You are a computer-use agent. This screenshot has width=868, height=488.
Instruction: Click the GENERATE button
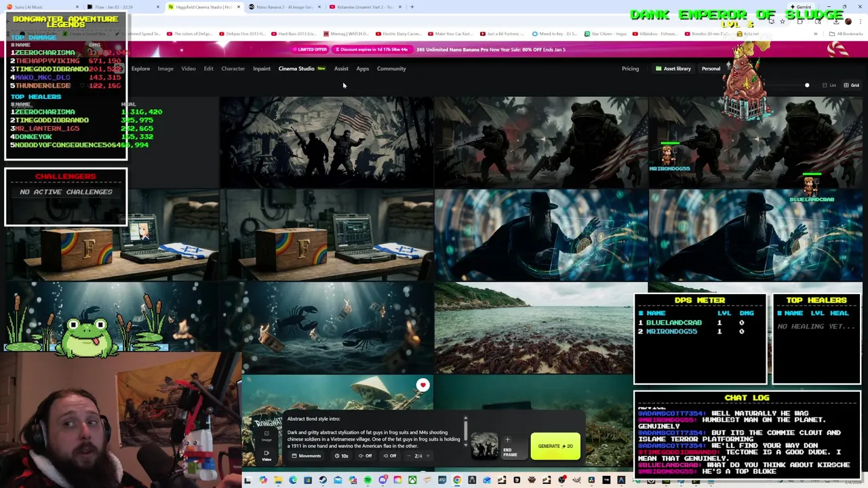[x=555, y=446]
